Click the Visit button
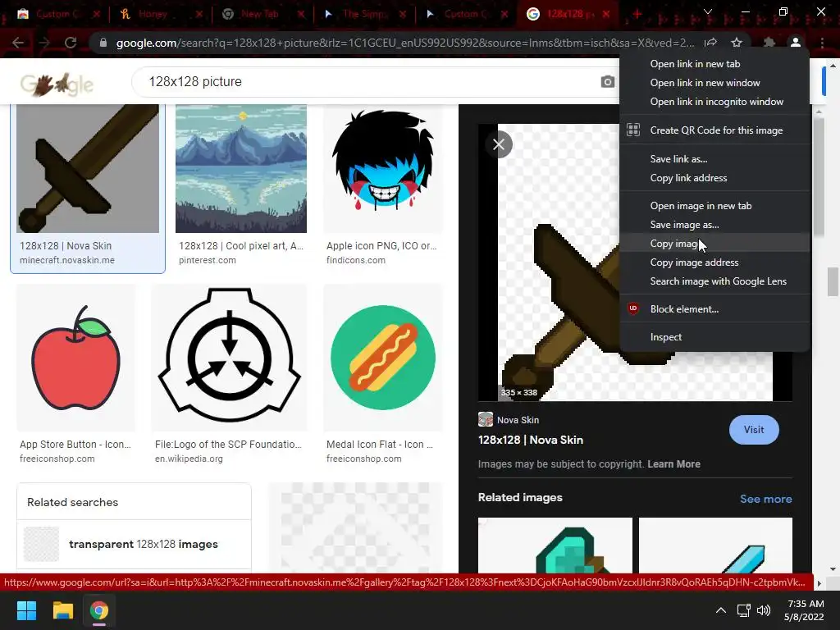This screenshot has width=840, height=630. [x=754, y=430]
